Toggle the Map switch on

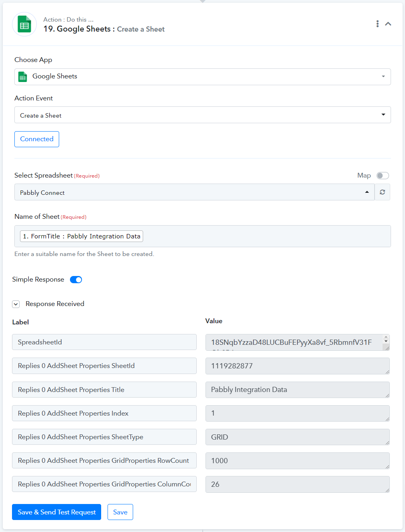pos(383,176)
